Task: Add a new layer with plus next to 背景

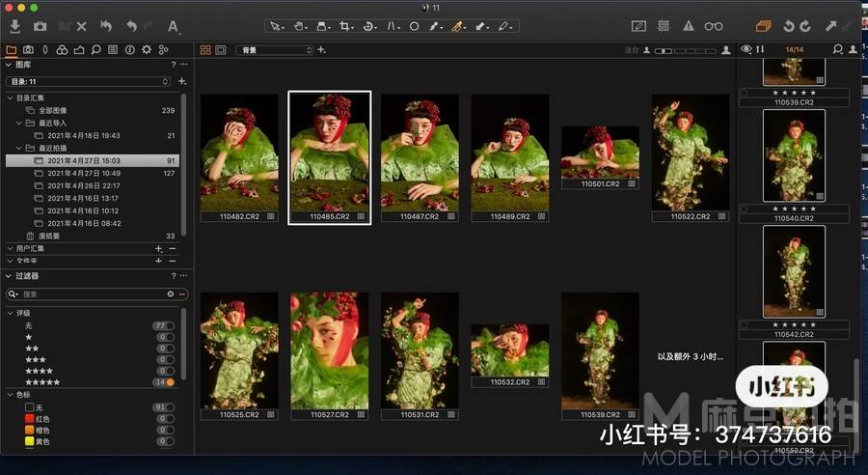Action: (x=321, y=50)
